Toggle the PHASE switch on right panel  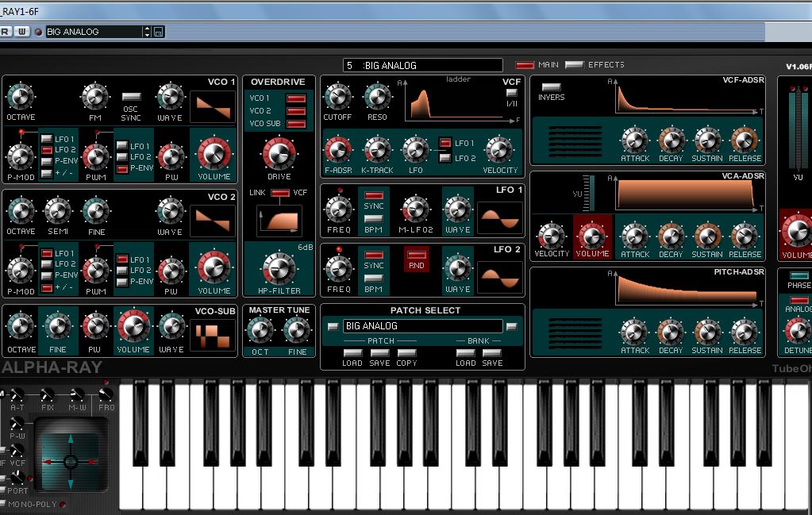pos(799,275)
